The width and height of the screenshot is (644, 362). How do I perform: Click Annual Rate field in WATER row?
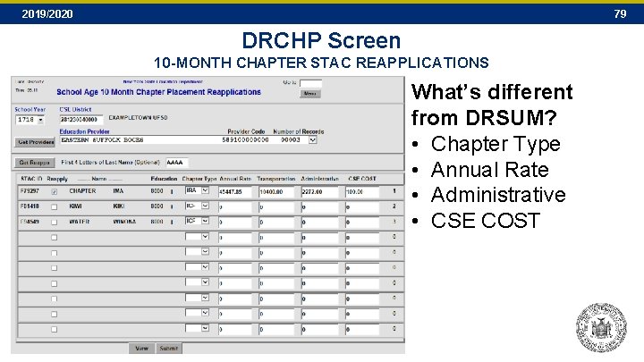coord(235,223)
